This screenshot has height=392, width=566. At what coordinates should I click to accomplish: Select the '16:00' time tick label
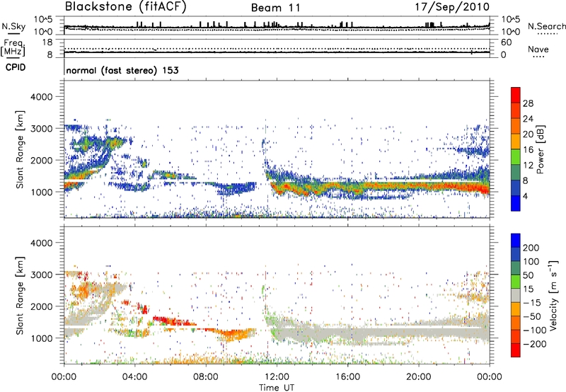pyautogui.click(x=347, y=377)
